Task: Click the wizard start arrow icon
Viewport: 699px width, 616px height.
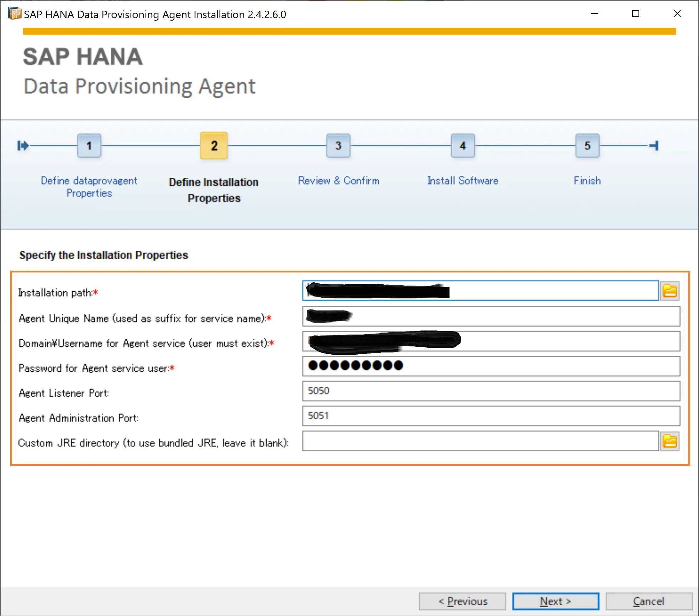Action: [x=23, y=145]
